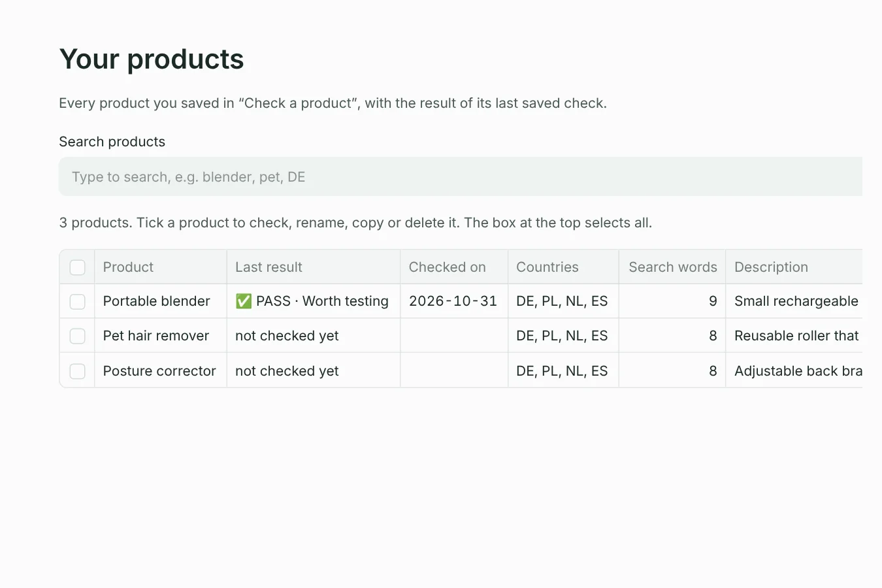Click the Reusable roller that description

click(796, 336)
